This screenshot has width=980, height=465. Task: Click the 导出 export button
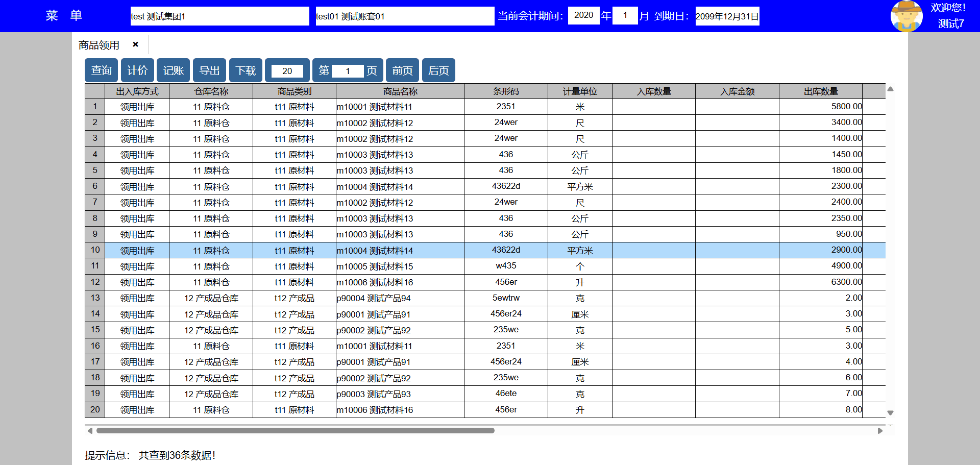click(x=209, y=70)
